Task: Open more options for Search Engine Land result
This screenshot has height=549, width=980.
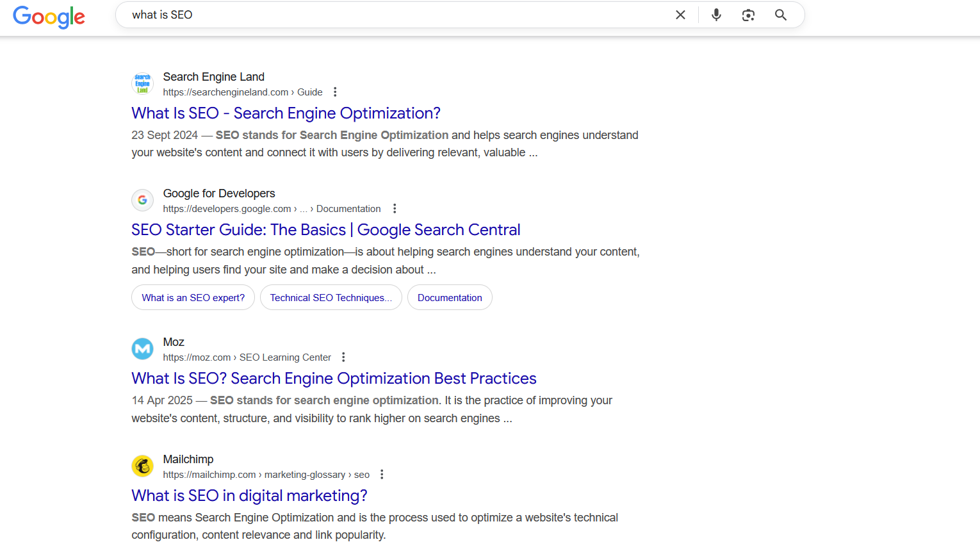Action: tap(335, 92)
